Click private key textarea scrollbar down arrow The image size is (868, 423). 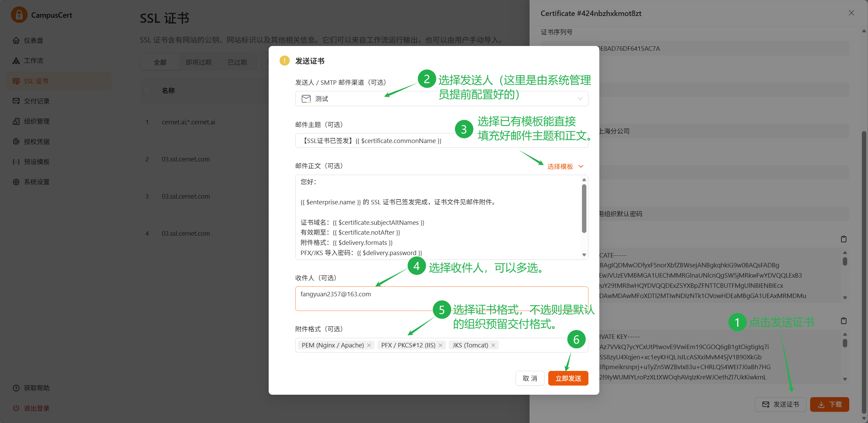coord(845,379)
